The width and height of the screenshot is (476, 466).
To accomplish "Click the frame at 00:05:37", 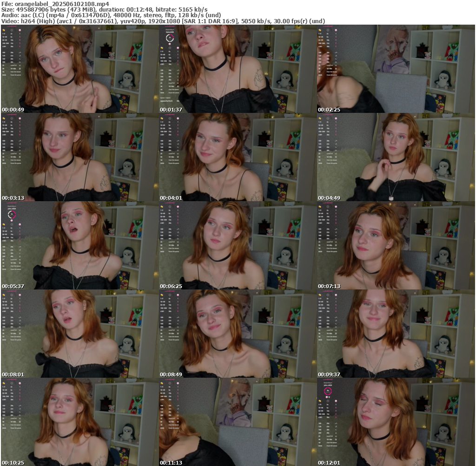I will (79, 245).
